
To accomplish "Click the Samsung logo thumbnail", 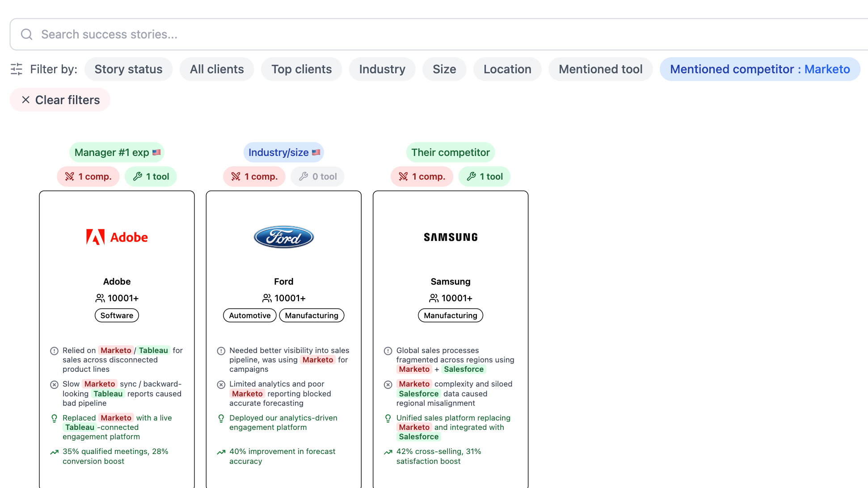I will point(451,237).
